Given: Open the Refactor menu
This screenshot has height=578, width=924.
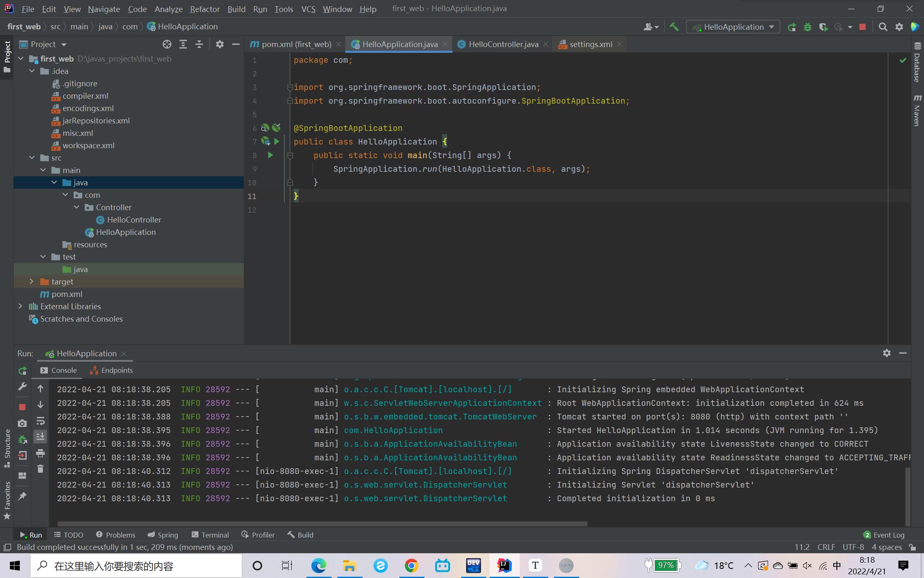Looking at the screenshot, I should coord(205,9).
